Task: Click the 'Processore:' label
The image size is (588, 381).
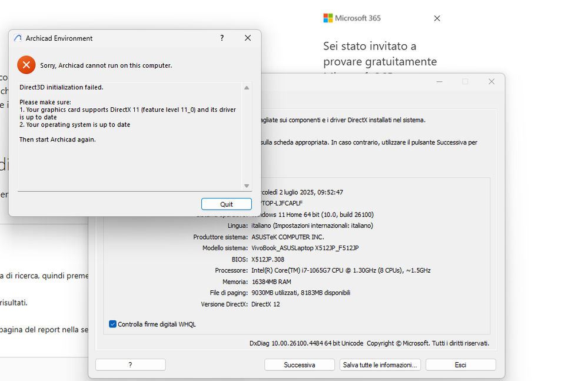Action: click(231, 270)
